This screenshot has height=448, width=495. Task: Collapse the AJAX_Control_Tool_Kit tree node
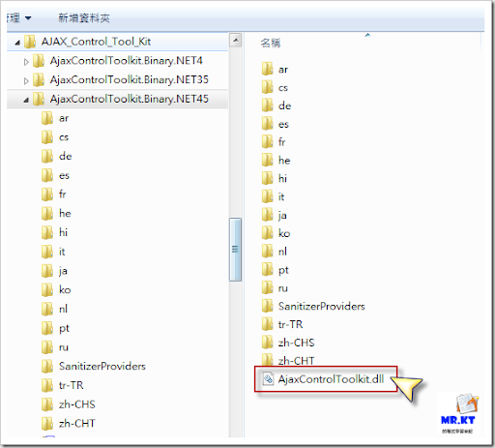[x=17, y=43]
